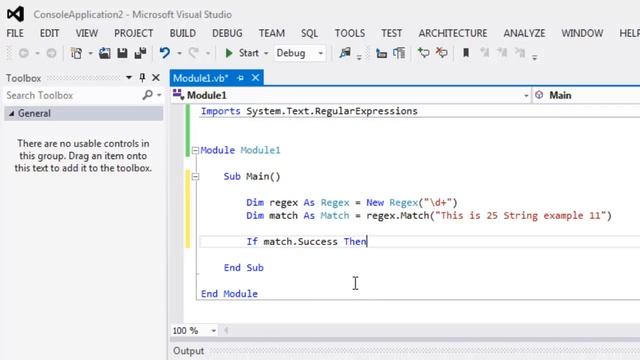Click the decrease indent toolbar icon
Screen dimensions: 640x360
[381, 53]
